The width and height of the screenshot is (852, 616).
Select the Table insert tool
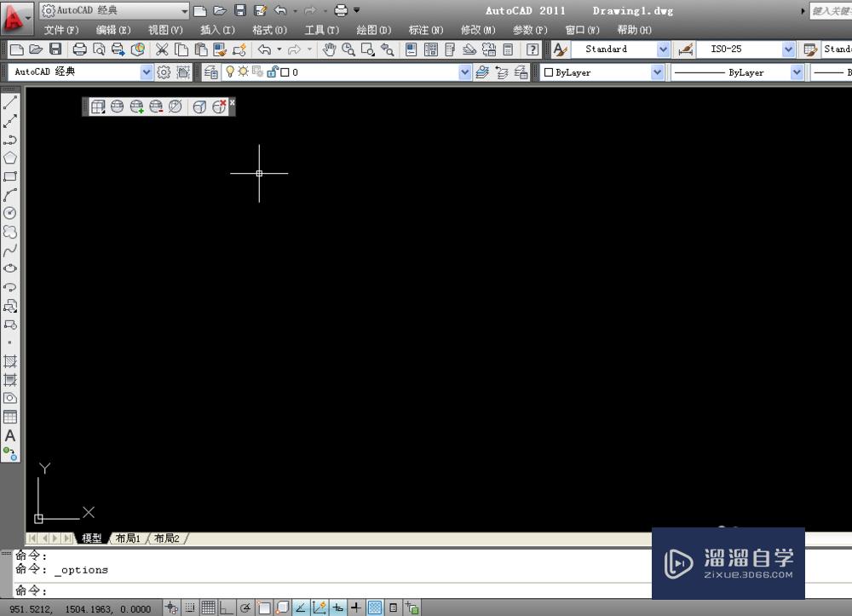[x=10, y=417]
